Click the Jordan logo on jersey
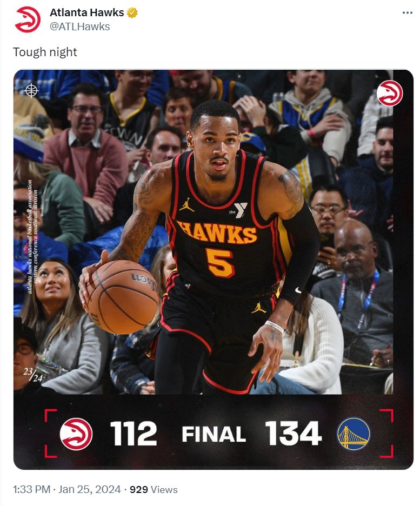Image resolution: width=420 pixels, height=506 pixels. (186, 204)
